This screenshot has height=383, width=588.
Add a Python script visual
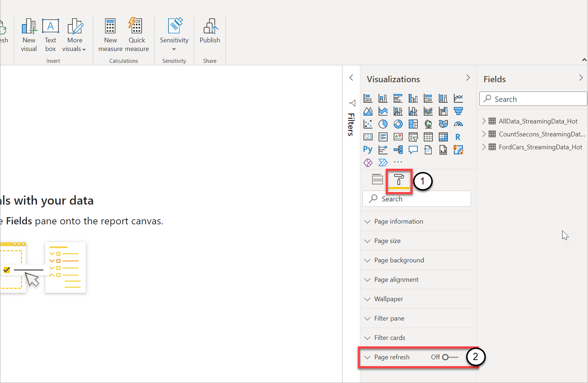(368, 150)
